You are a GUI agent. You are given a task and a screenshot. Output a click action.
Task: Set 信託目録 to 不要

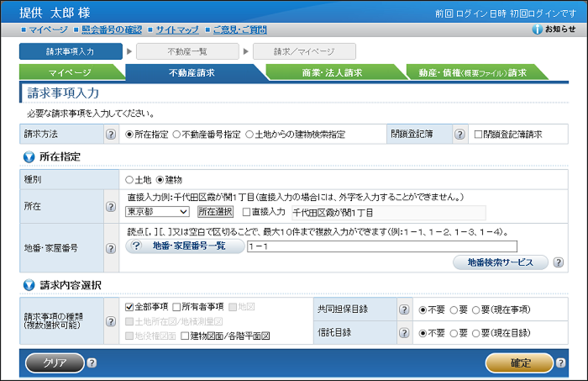point(423,333)
